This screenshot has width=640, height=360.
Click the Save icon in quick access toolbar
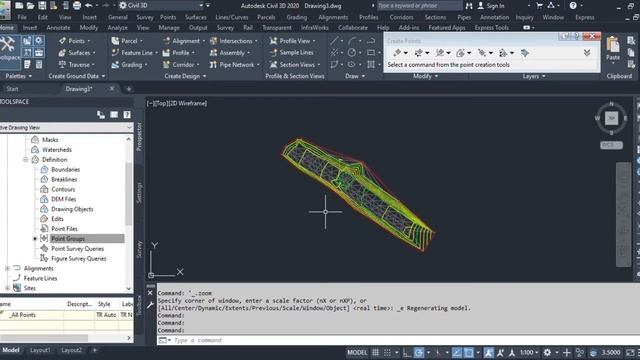[42, 5]
